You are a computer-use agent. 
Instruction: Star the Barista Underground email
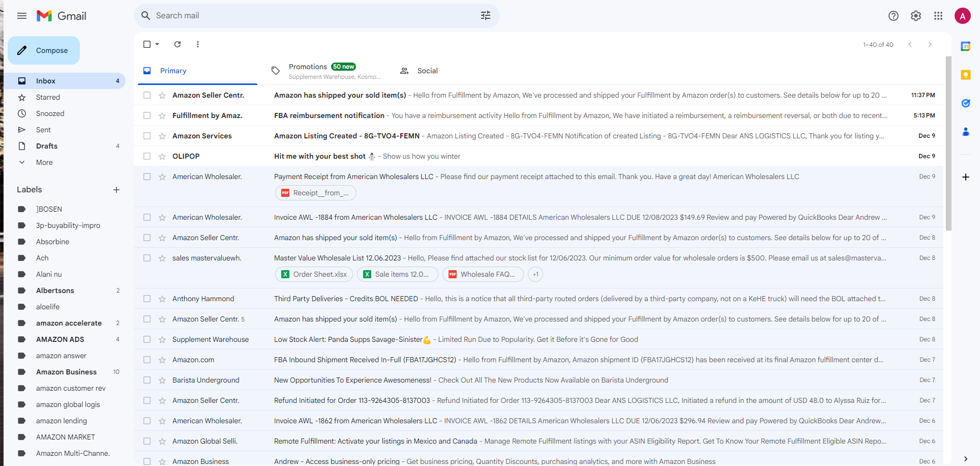[162, 380]
